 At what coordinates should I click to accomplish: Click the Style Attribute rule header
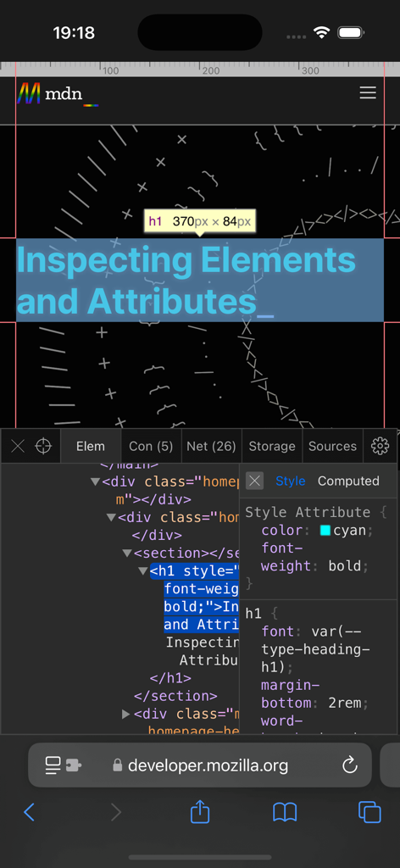click(x=308, y=512)
